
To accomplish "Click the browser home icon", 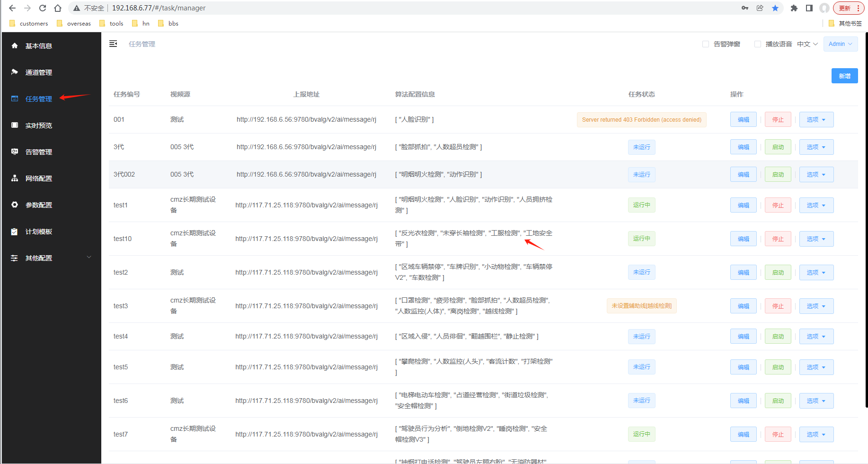I will [58, 8].
